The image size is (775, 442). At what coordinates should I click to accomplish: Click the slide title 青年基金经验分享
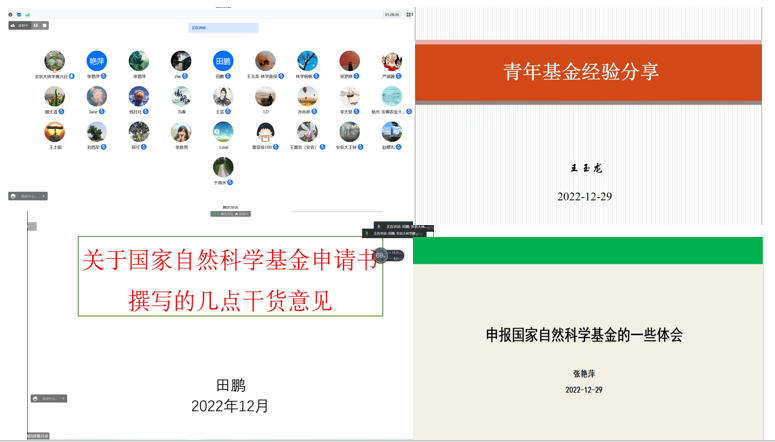tap(581, 72)
